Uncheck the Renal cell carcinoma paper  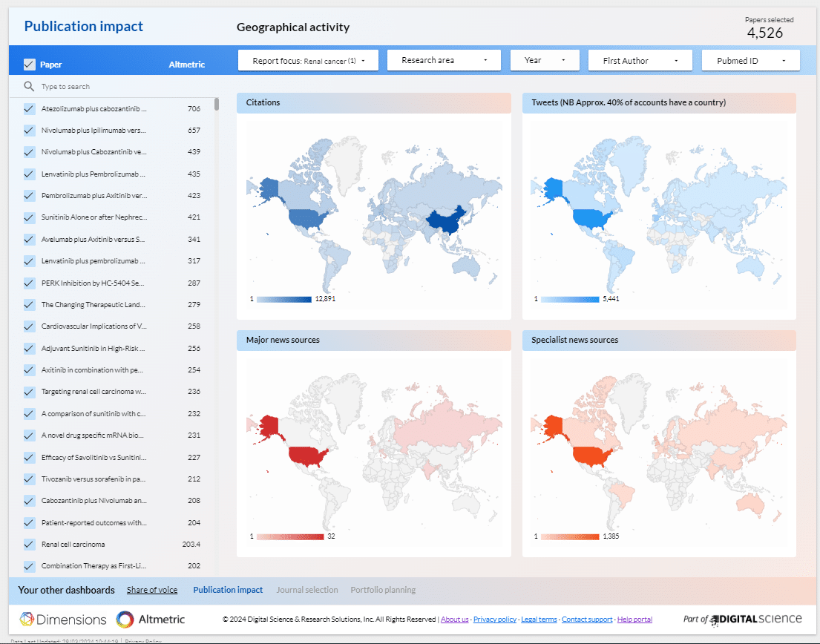click(30, 544)
